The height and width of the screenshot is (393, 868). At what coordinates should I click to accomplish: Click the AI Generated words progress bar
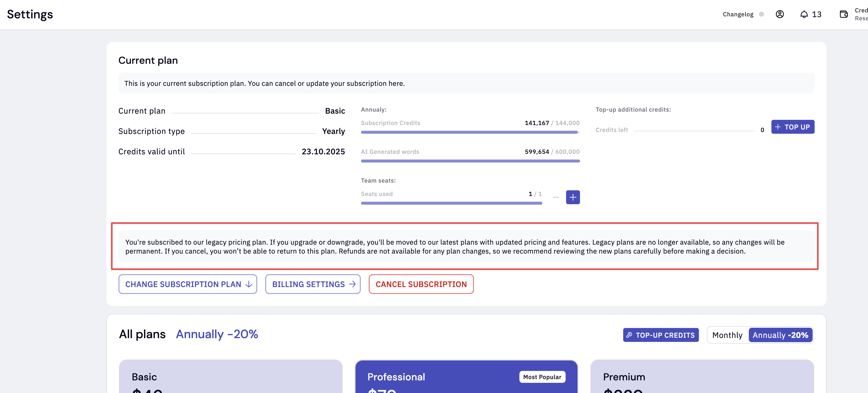point(470,161)
